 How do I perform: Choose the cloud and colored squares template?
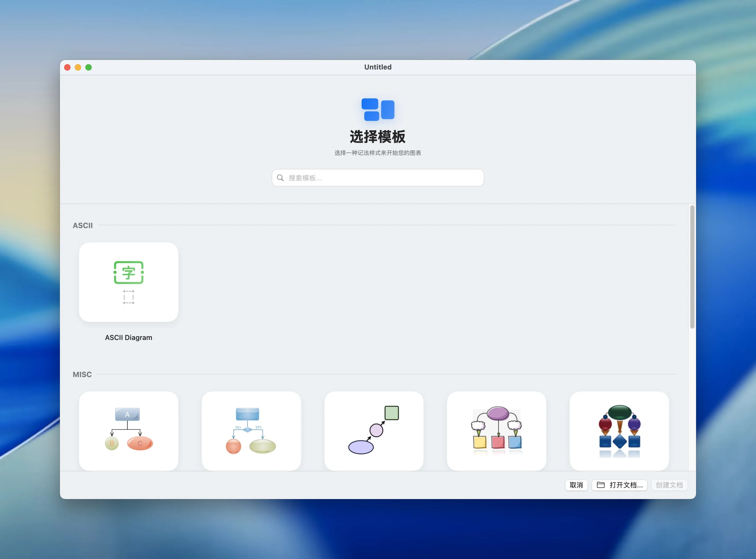pyautogui.click(x=496, y=431)
